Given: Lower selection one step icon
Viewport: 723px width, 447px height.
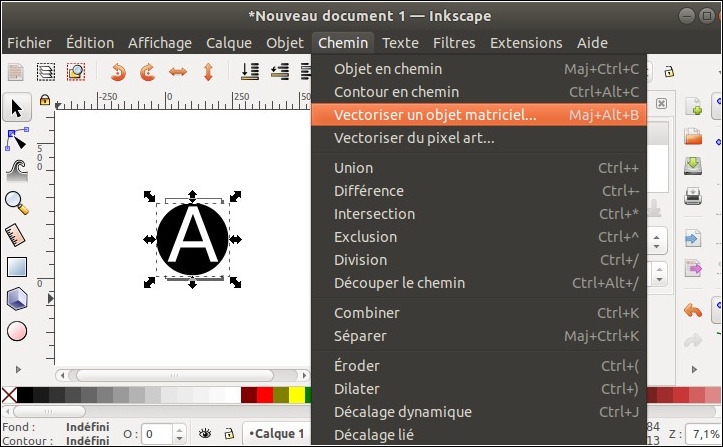Looking at the screenshot, I should (280, 72).
